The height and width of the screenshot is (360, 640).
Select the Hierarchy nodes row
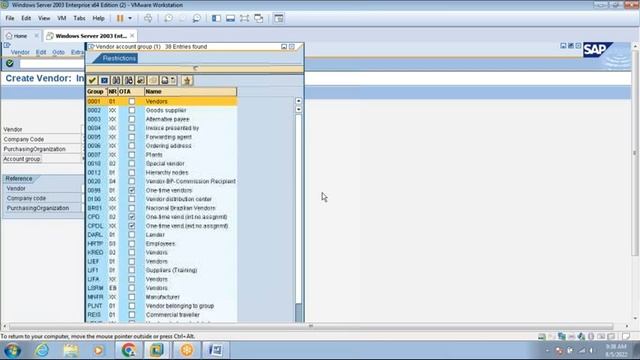pyautogui.click(x=162, y=173)
